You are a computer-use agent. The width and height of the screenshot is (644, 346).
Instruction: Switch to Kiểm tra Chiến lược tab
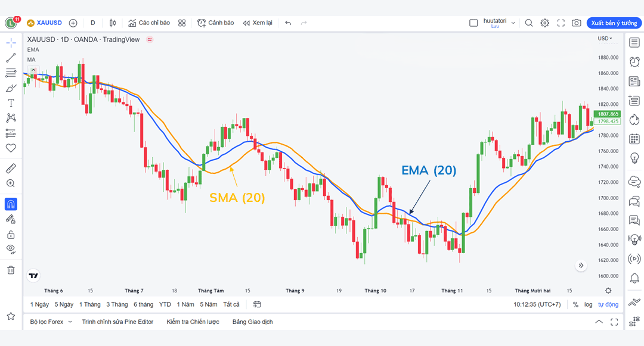click(x=193, y=322)
